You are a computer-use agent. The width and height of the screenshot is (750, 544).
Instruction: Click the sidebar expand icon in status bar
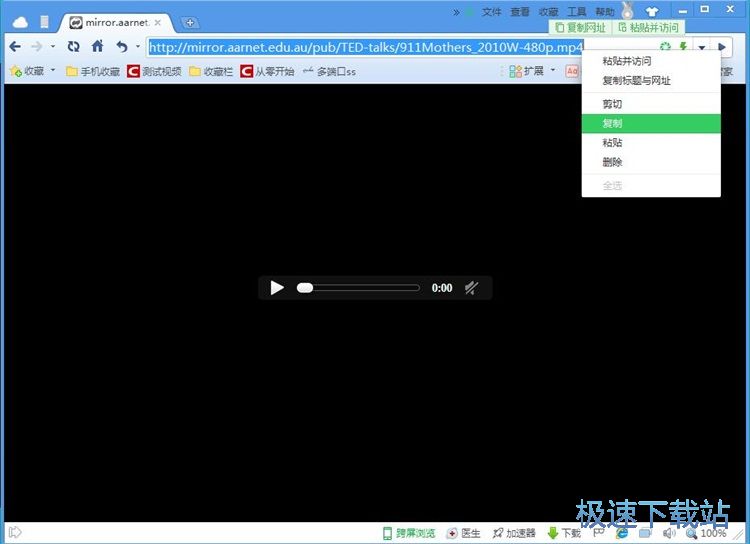point(15,532)
